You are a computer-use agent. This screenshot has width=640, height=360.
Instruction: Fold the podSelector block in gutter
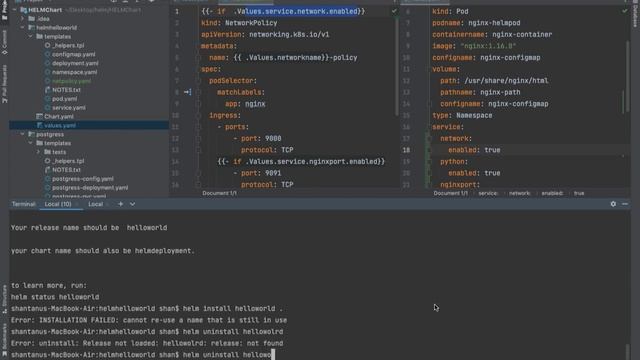pyautogui.click(x=198, y=81)
